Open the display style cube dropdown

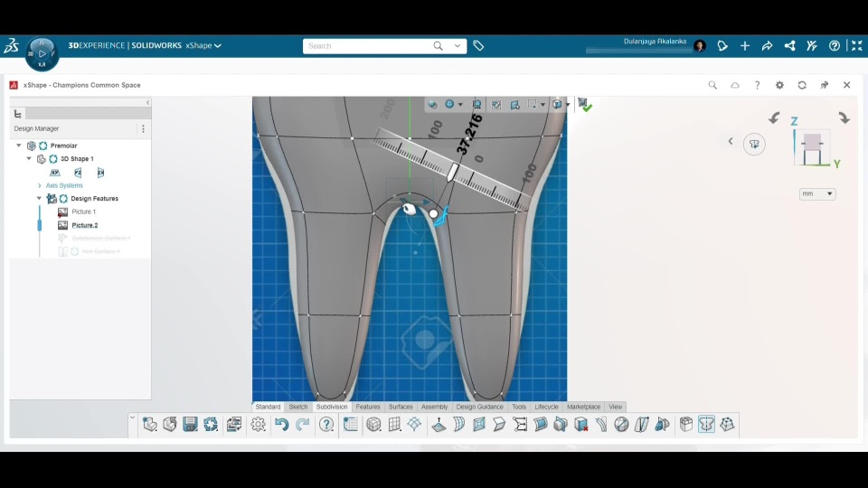click(568, 105)
